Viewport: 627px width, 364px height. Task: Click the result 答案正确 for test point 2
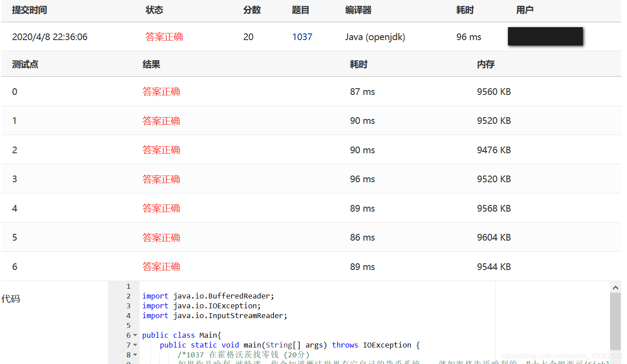coord(161,150)
